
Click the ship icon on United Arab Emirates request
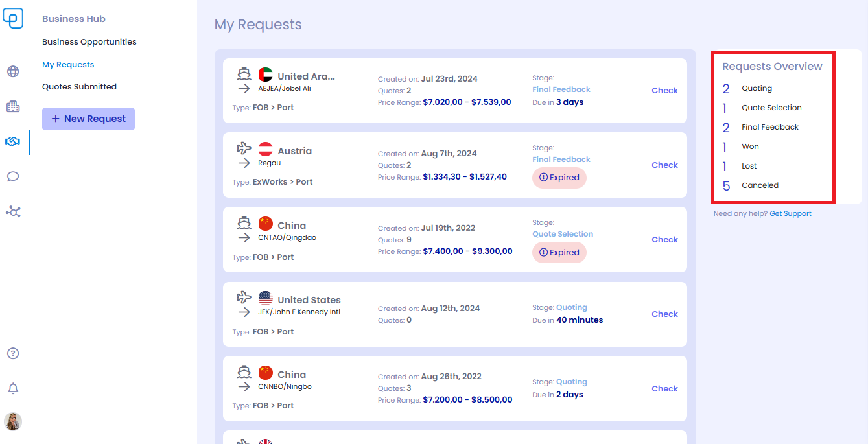tap(244, 73)
